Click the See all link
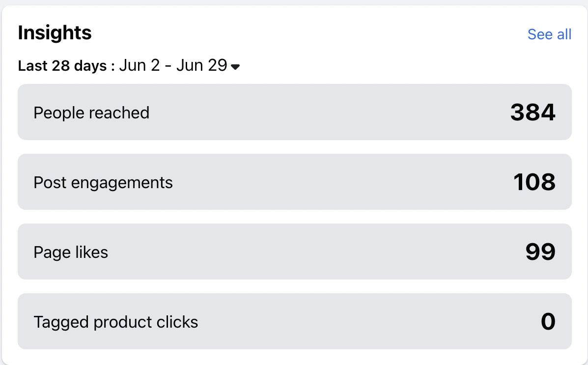The height and width of the screenshot is (365, 588). 549,34
